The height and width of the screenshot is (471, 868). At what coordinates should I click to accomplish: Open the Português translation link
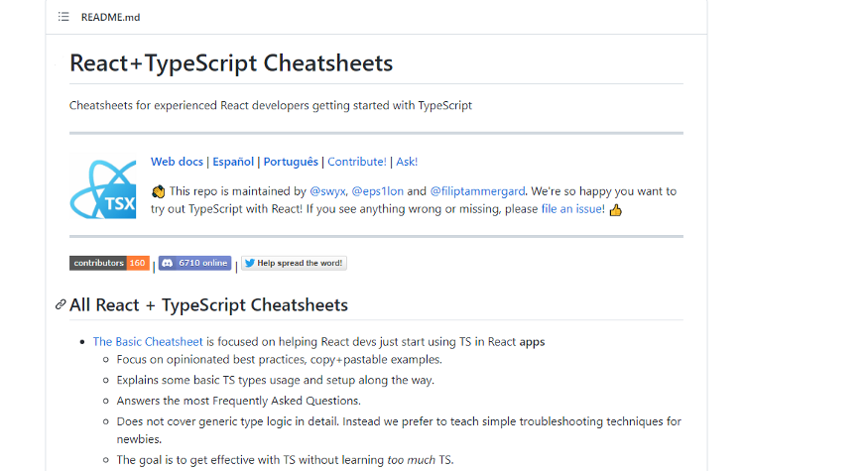tap(290, 162)
